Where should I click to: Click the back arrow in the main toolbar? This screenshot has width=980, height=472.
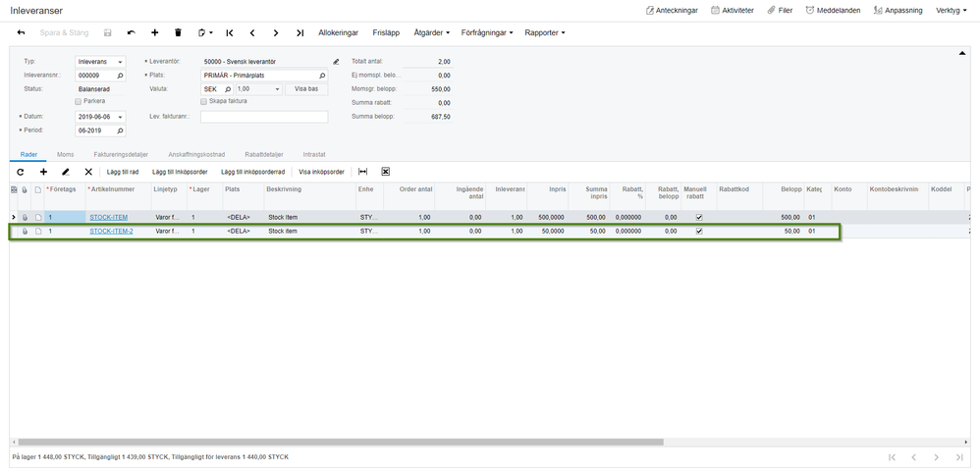tap(22, 32)
